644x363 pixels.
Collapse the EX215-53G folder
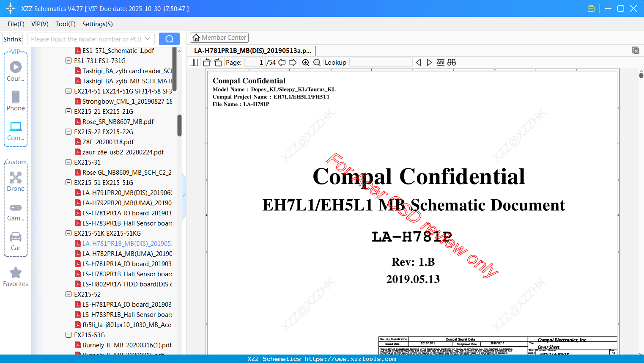69,335
